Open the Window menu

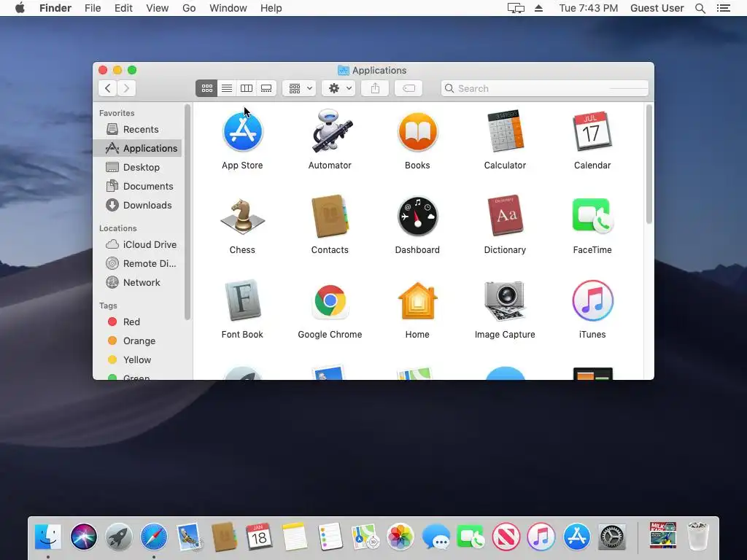pos(228,8)
